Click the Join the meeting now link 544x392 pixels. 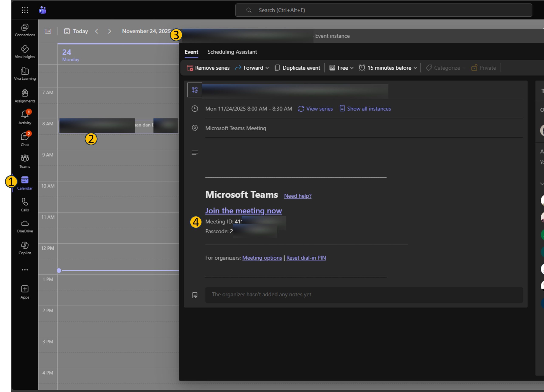(x=243, y=211)
